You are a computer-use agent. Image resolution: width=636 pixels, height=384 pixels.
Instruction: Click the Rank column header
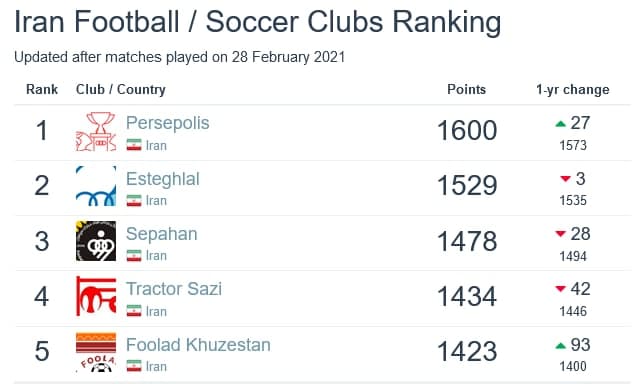click(x=42, y=89)
